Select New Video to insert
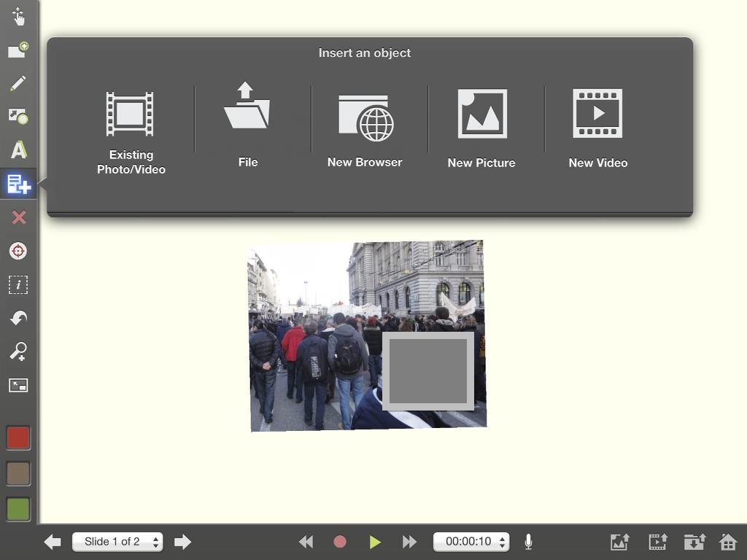Image resolution: width=747 pixels, height=560 pixels. [597, 128]
